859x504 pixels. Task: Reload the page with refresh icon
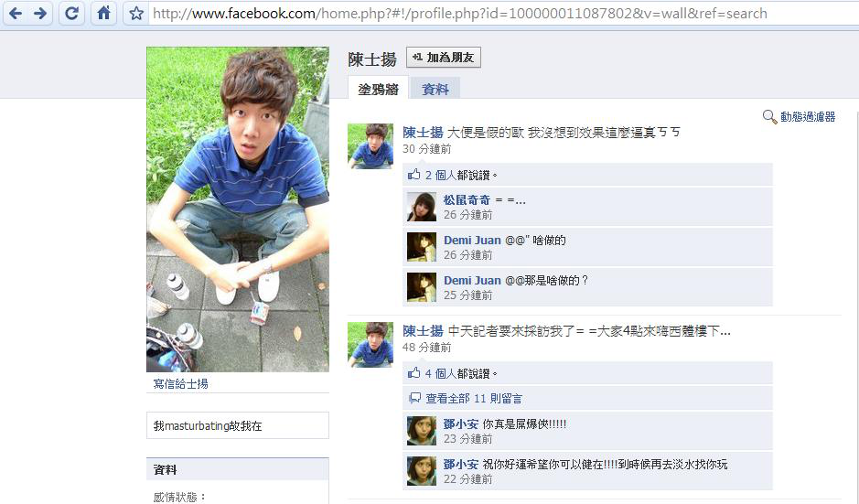[71, 13]
